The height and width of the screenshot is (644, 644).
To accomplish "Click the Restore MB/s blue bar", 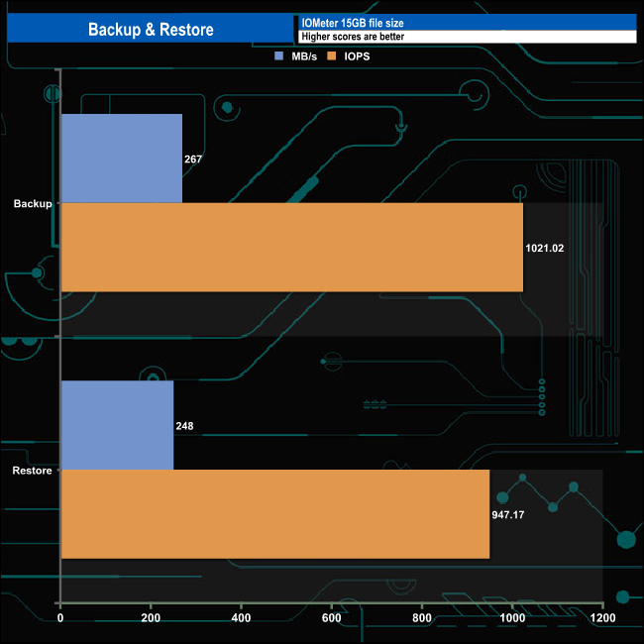I will click(x=117, y=425).
